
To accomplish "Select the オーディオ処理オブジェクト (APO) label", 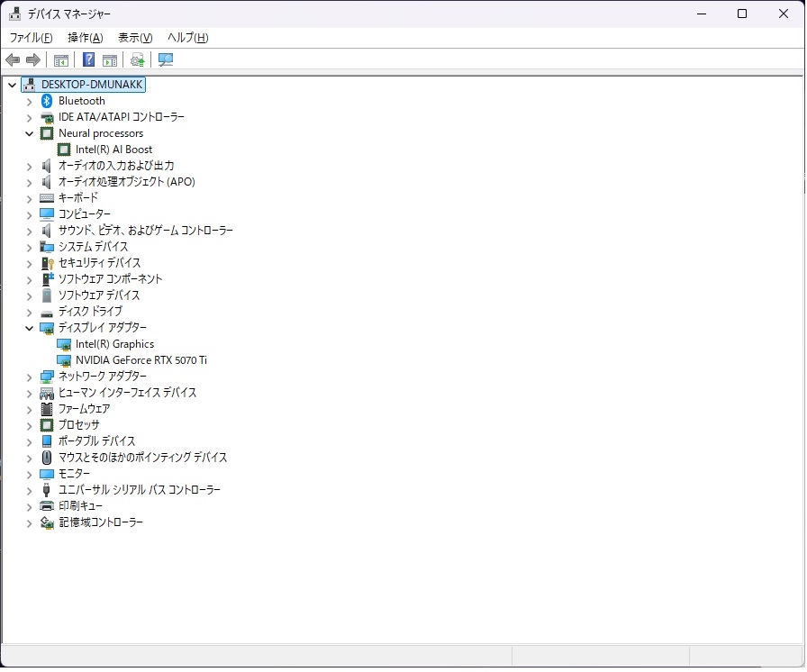I will point(127,182).
